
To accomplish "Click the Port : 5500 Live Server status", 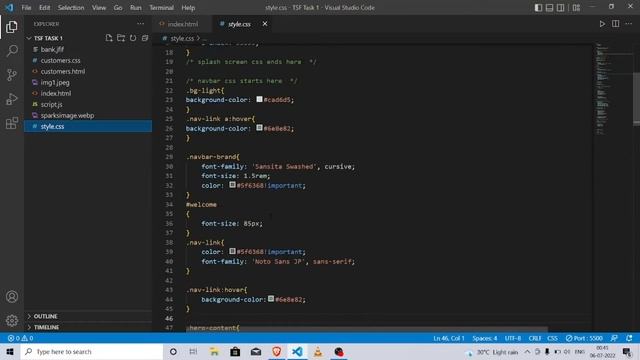I will point(584,338).
